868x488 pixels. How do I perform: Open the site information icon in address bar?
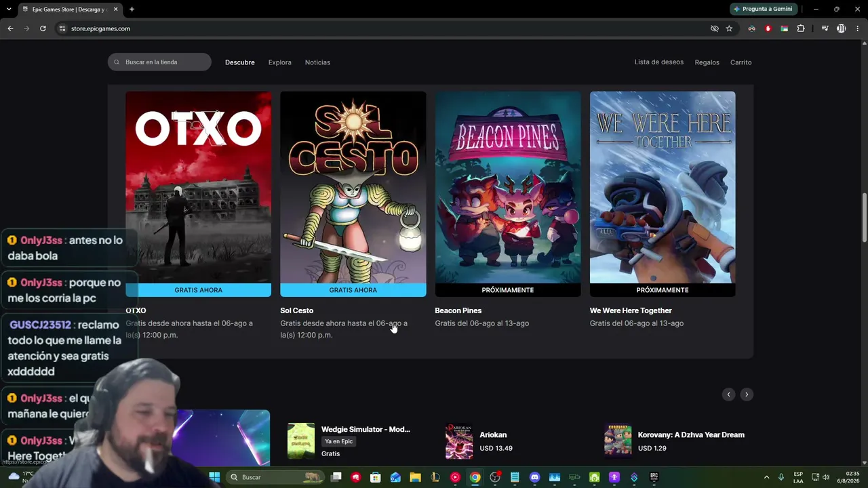click(62, 28)
